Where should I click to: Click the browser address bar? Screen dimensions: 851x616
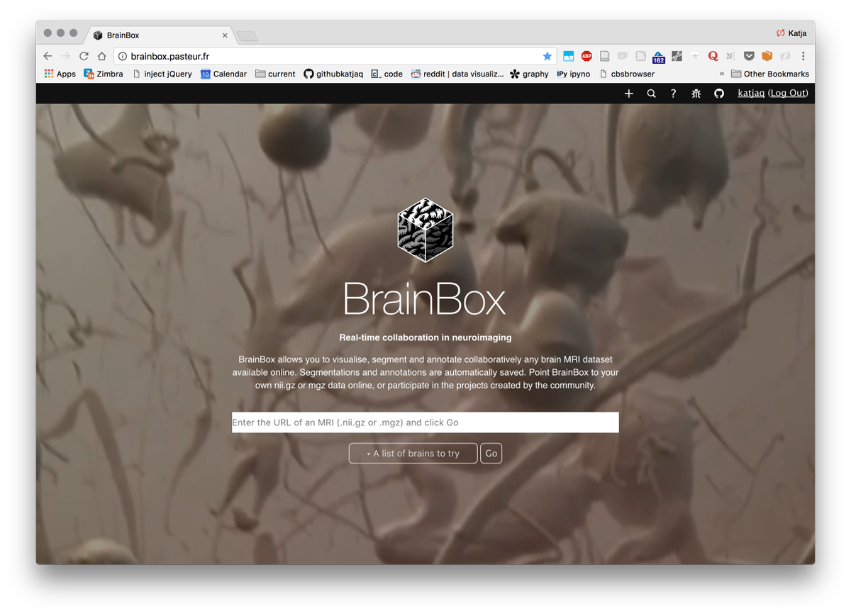tap(333, 56)
